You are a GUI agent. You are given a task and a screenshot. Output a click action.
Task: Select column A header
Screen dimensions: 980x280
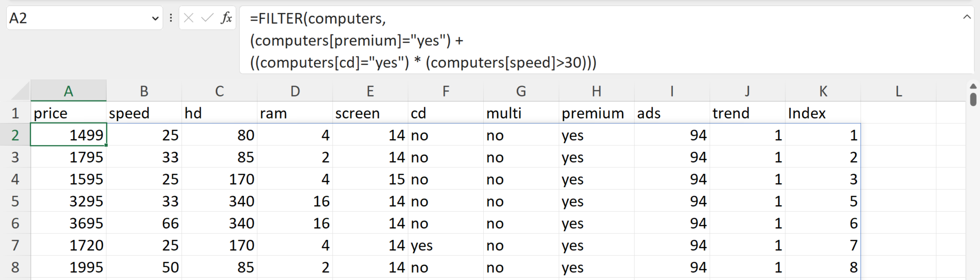coord(68,91)
